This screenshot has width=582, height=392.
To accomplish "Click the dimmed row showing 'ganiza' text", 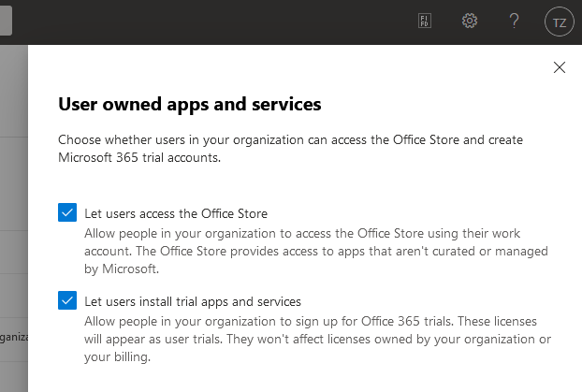I will pos(13,334).
